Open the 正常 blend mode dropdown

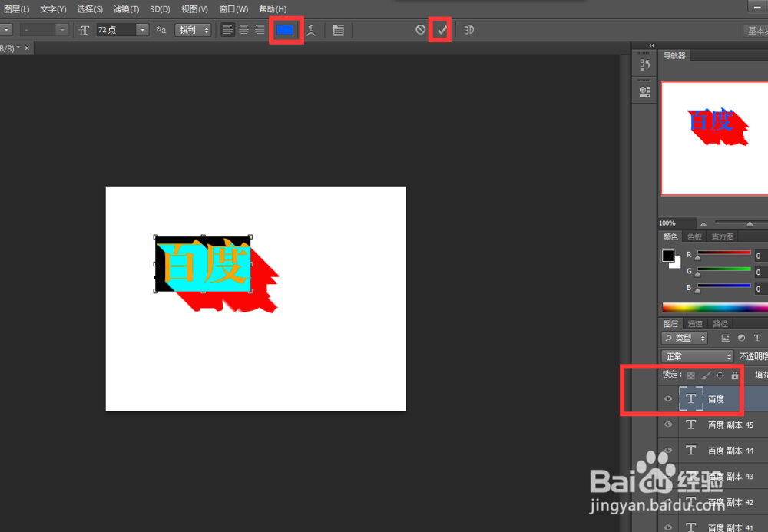pyautogui.click(x=697, y=356)
